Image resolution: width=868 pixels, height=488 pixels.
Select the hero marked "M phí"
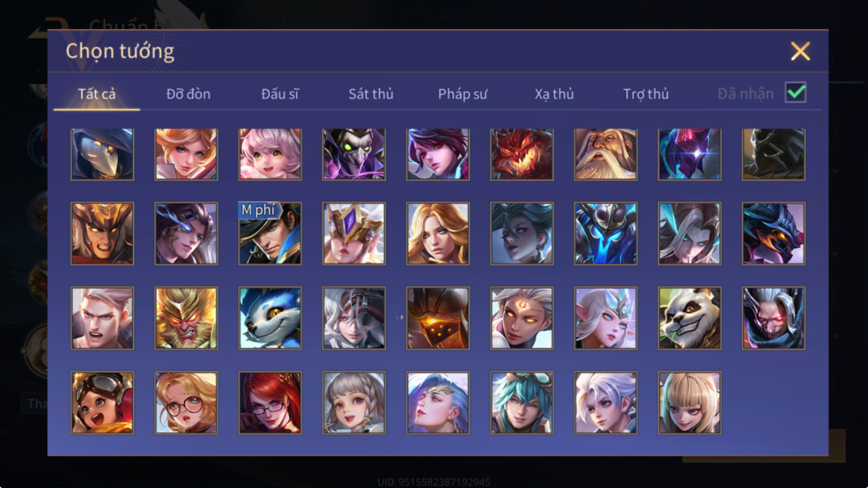pyautogui.click(x=270, y=233)
